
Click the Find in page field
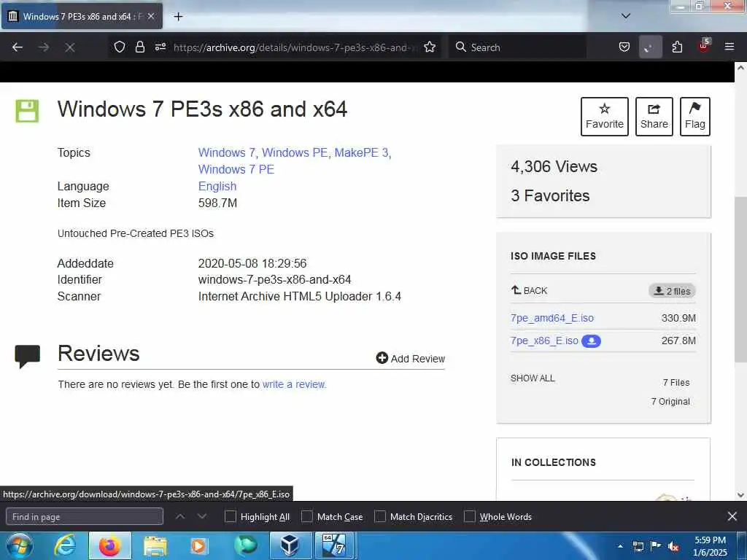85,517
